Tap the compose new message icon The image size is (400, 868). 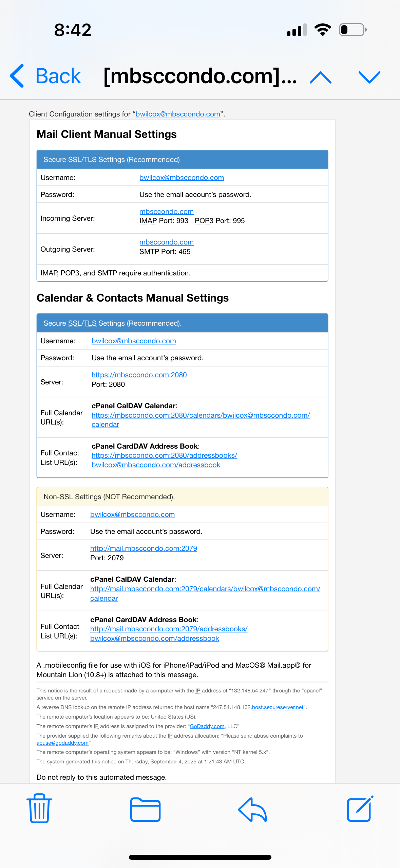360,809
